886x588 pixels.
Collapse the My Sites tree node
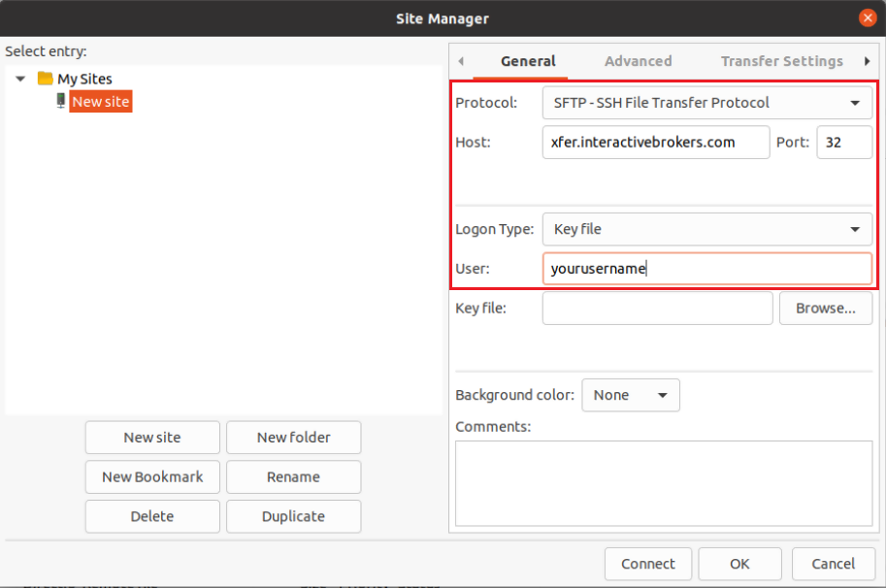click(x=20, y=79)
